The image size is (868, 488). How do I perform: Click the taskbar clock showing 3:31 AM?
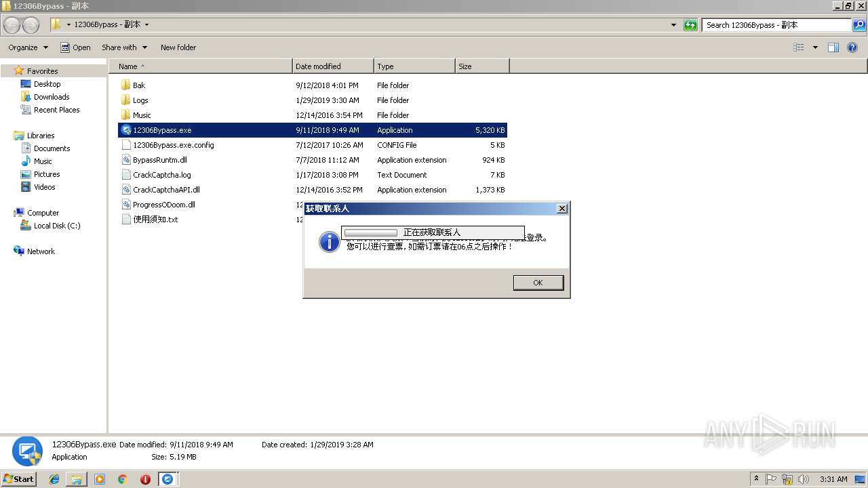coord(833,479)
